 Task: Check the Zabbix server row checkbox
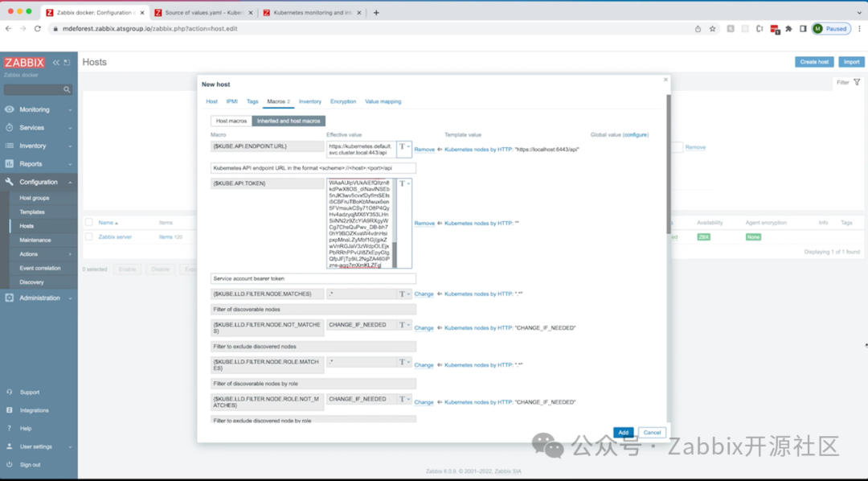(x=88, y=236)
